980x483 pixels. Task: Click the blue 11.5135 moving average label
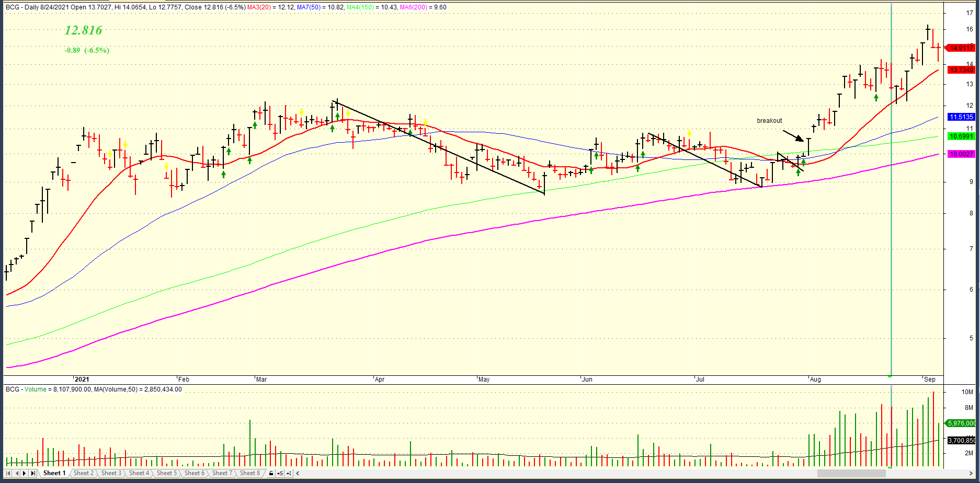tap(961, 117)
